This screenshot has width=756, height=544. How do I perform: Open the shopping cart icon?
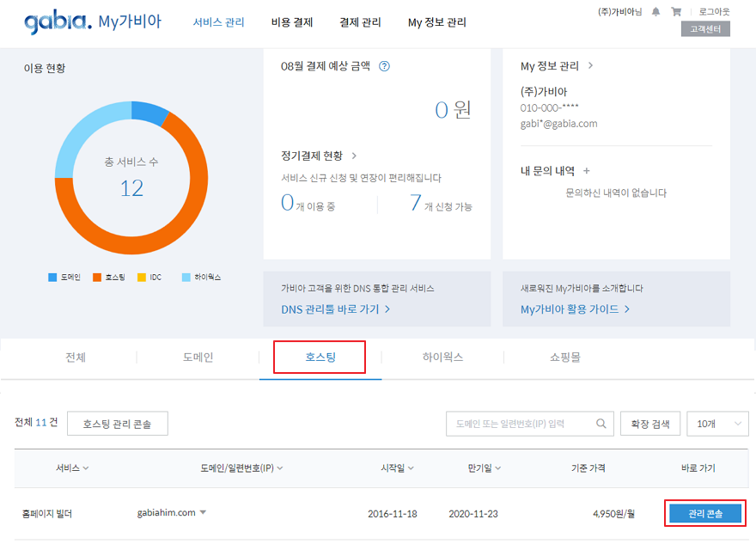pos(676,12)
